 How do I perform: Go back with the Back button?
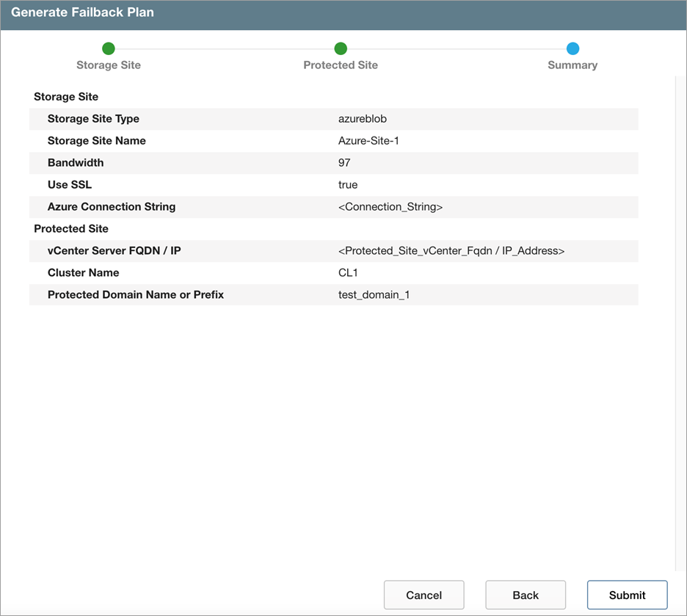tap(526, 595)
